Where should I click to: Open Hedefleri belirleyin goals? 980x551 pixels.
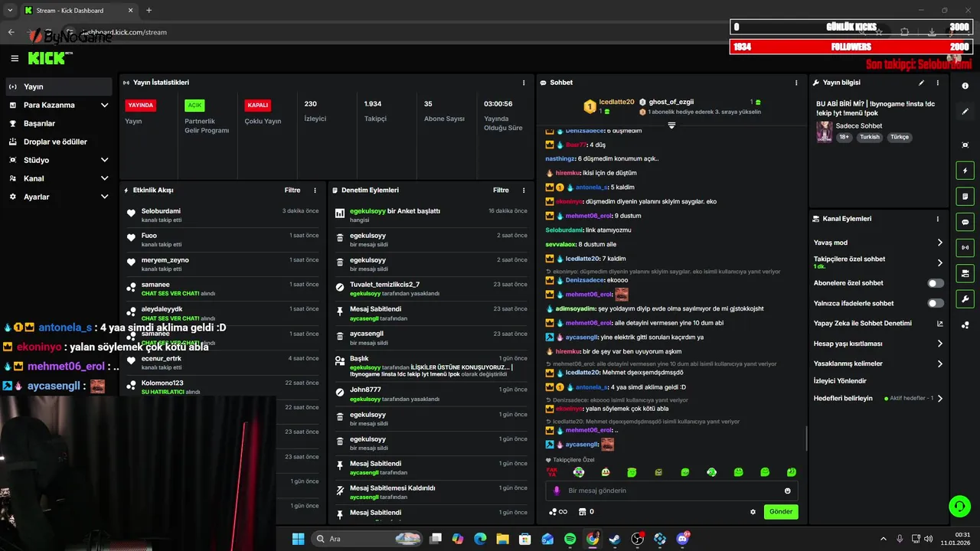878,399
